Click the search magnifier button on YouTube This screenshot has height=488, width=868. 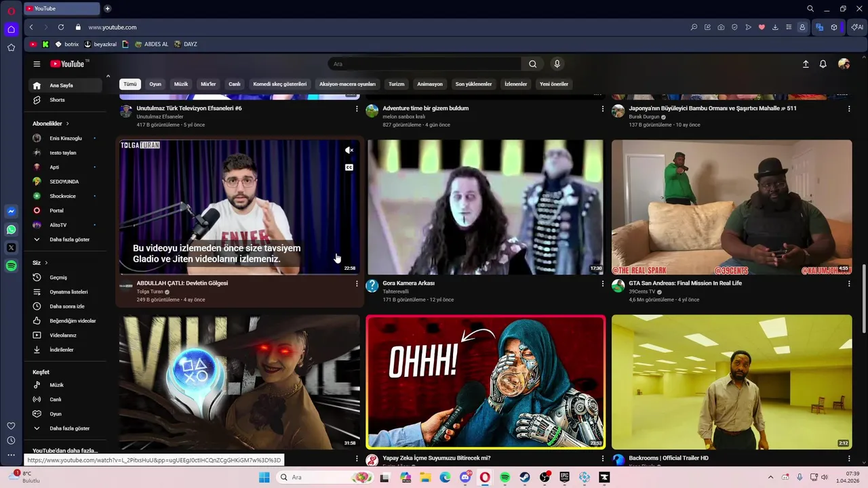click(532, 64)
